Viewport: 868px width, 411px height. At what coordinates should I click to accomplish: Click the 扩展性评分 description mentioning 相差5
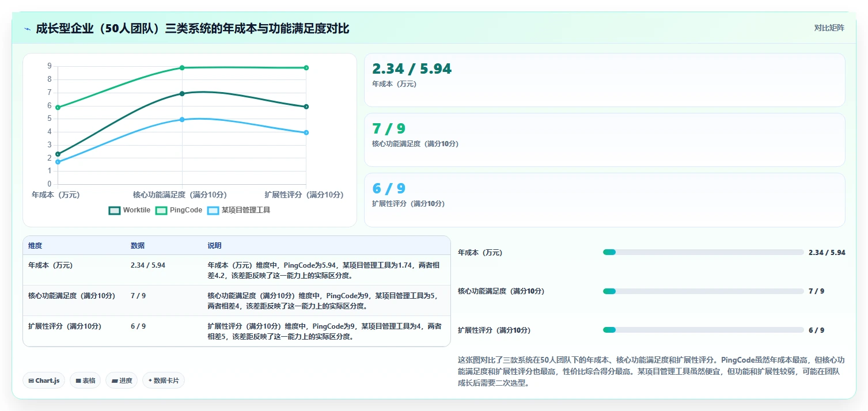324,332
